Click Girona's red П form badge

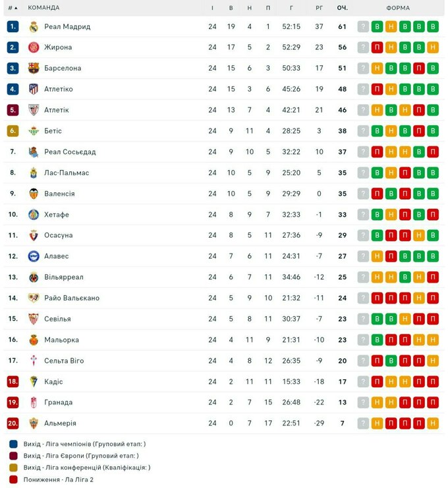(x=377, y=47)
